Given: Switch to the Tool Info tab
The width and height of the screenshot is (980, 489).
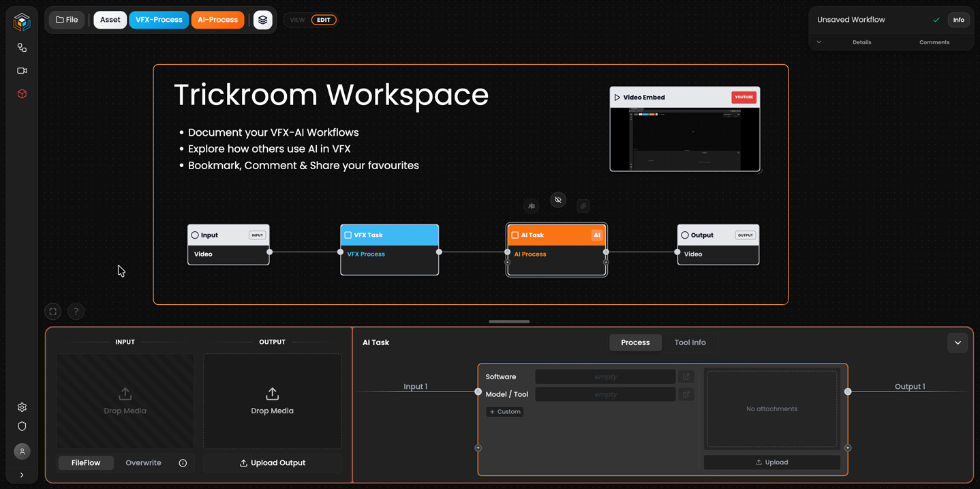Looking at the screenshot, I should tap(690, 342).
